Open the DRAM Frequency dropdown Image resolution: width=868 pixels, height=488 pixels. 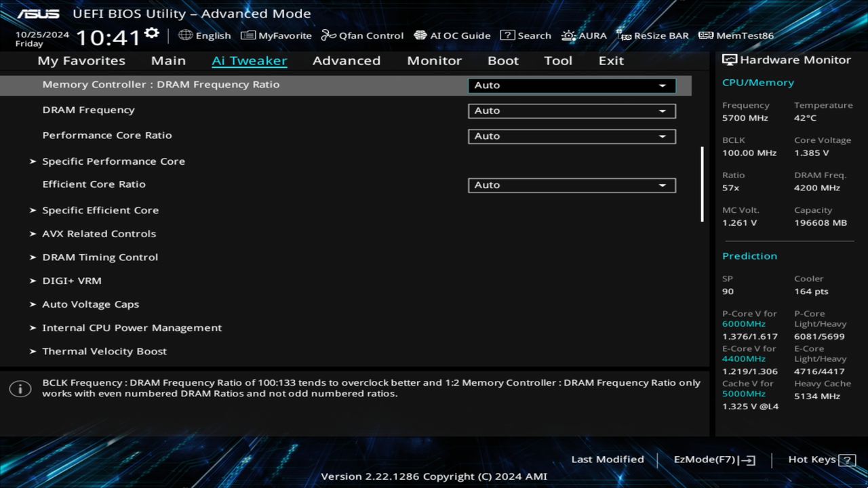pyautogui.click(x=572, y=110)
